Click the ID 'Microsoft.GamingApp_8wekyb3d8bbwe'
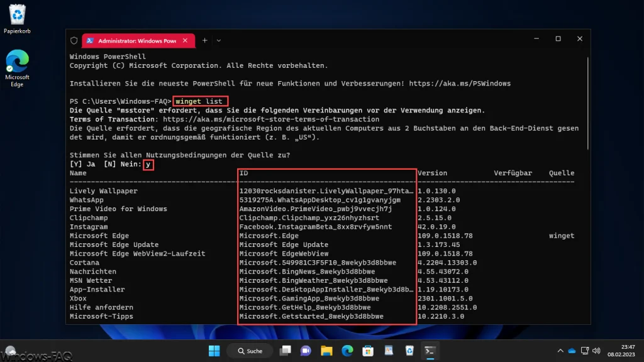Viewport: 644px width, 362px height. click(309, 299)
